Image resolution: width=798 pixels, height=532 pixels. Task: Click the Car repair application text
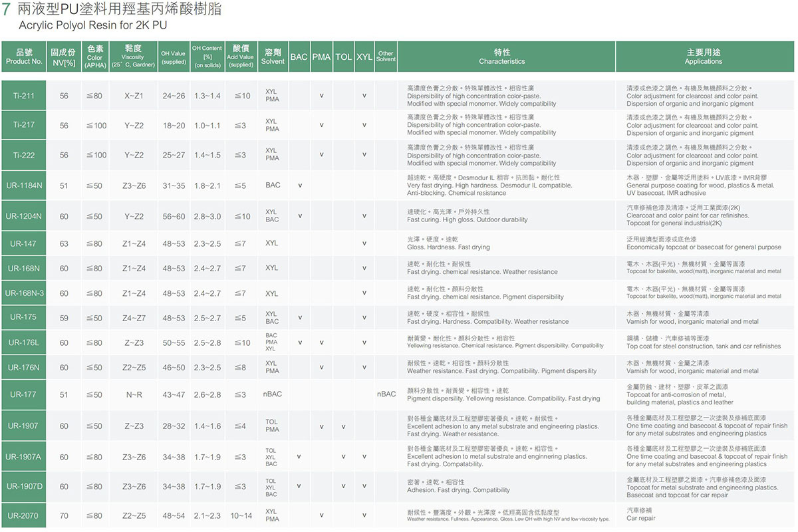pos(641,518)
